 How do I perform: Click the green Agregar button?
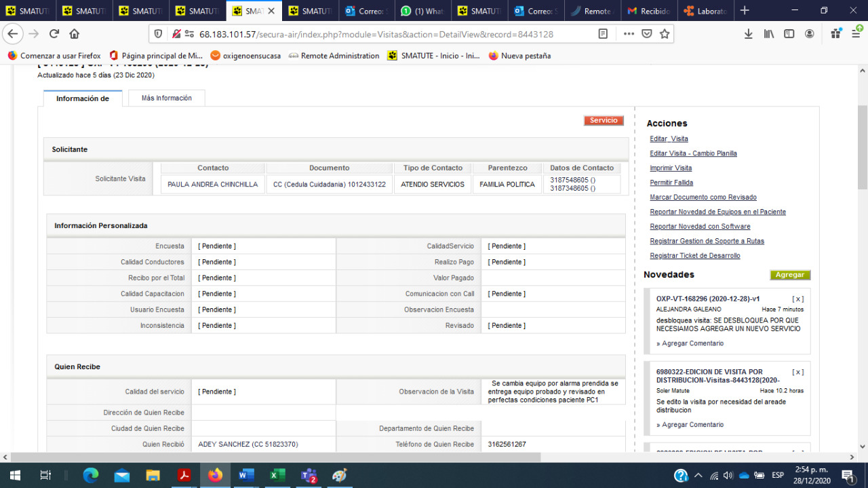tap(790, 275)
